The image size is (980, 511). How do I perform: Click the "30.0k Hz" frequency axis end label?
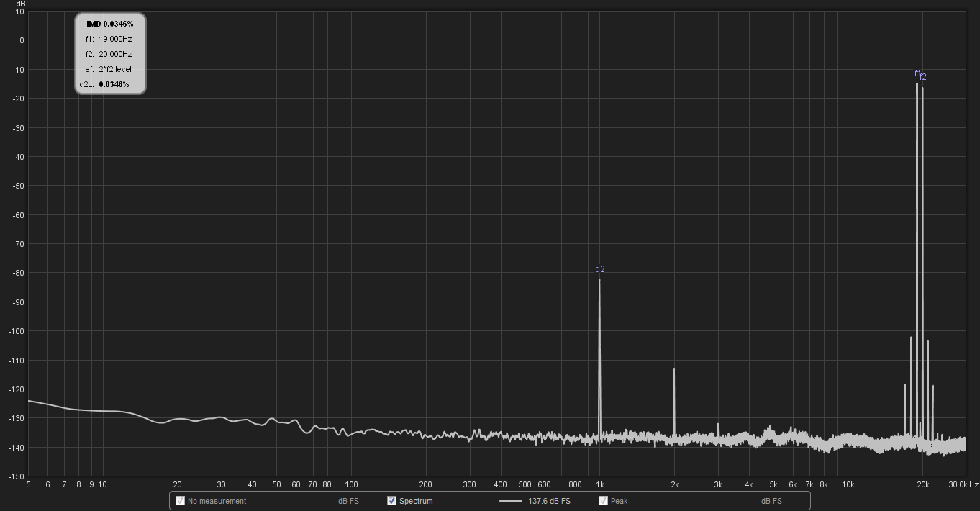963,484
